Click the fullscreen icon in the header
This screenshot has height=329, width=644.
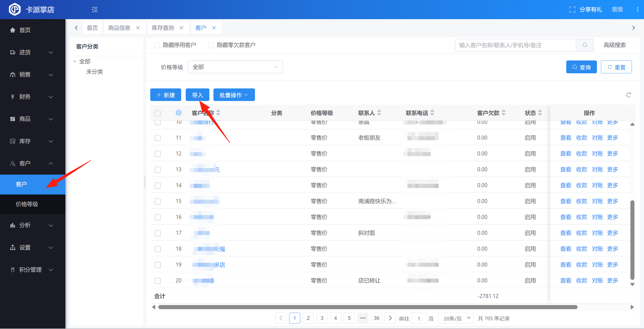click(572, 10)
